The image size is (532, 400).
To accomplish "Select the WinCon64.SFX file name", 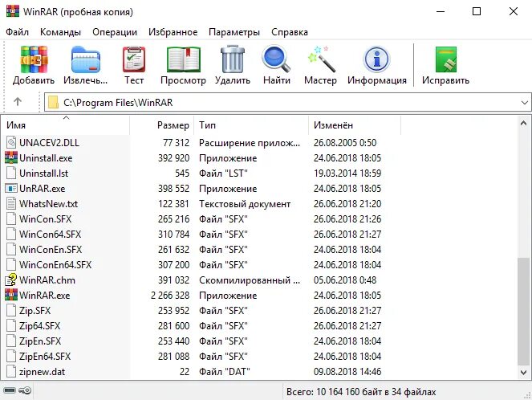I will pos(51,234).
